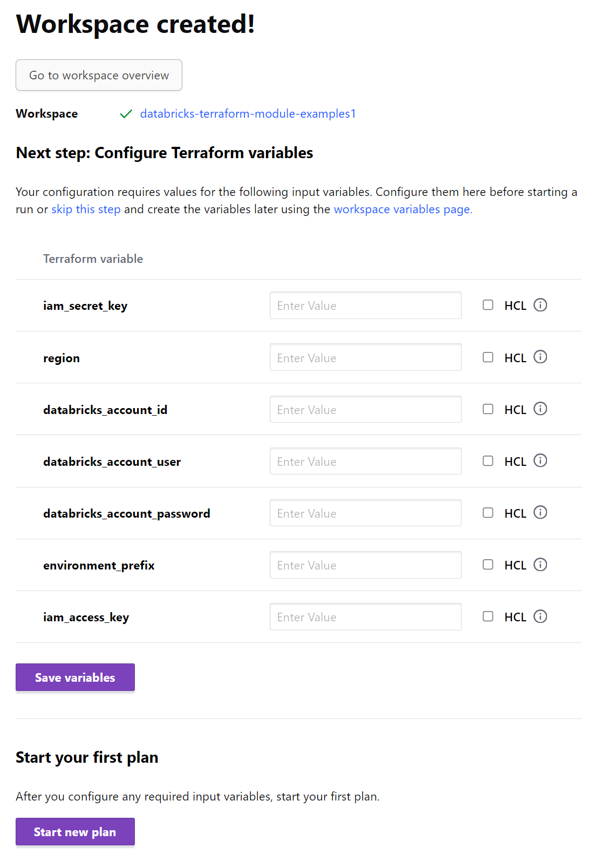Image resolution: width=595 pixels, height=868 pixels.
Task: Toggle HCL checkbox for environment_prefix
Action: (x=488, y=565)
